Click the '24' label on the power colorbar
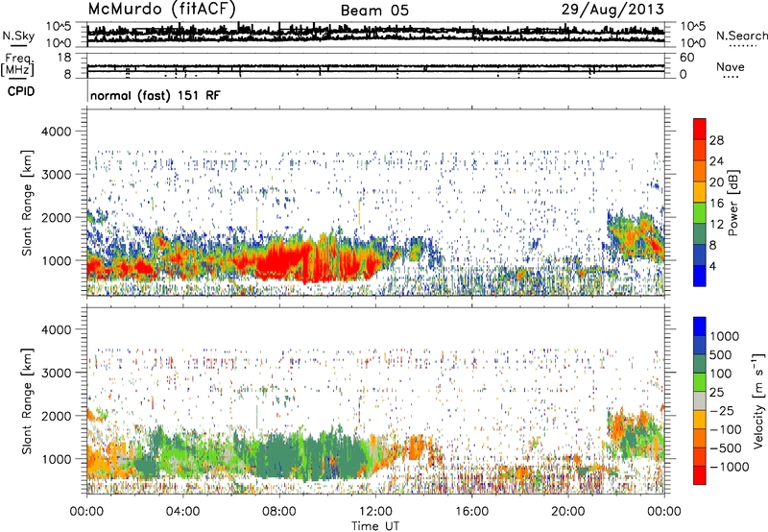Image resolution: width=768 pixels, height=532 pixels. pyautogui.click(x=716, y=161)
